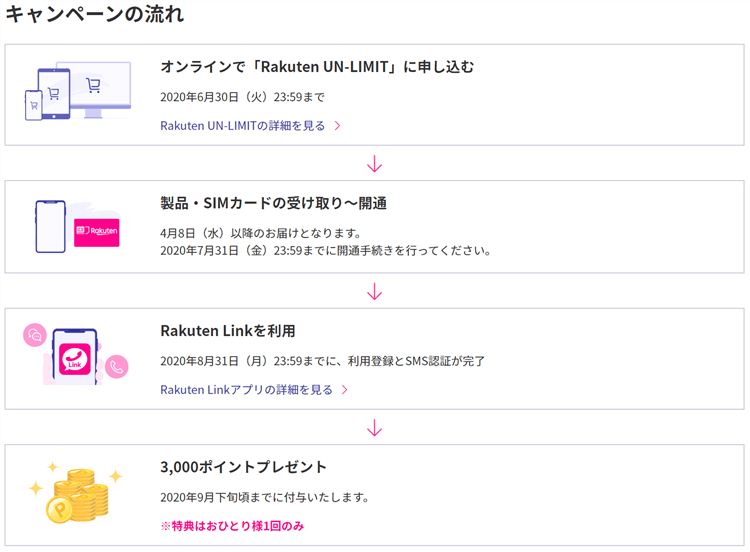Viewport: 750px width, 552px height.
Task: Click the chevron beside Rakuten Link app details
Action: pyautogui.click(x=345, y=390)
